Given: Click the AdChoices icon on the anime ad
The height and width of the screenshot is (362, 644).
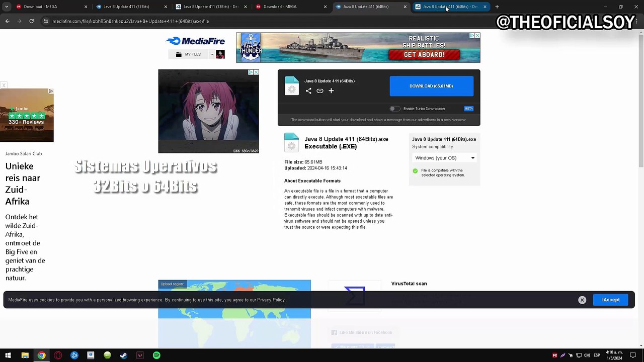Looking at the screenshot, I should [251, 72].
